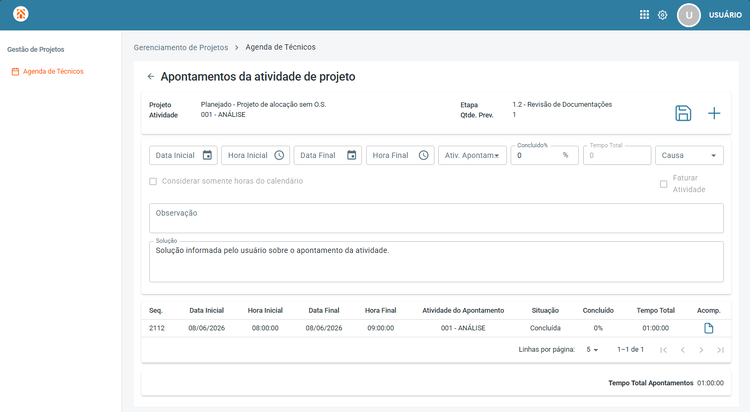Image resolution: width=750 pixels, height=412 pixels.
Task: Open the apps grid menu icon
Action: 644,15
